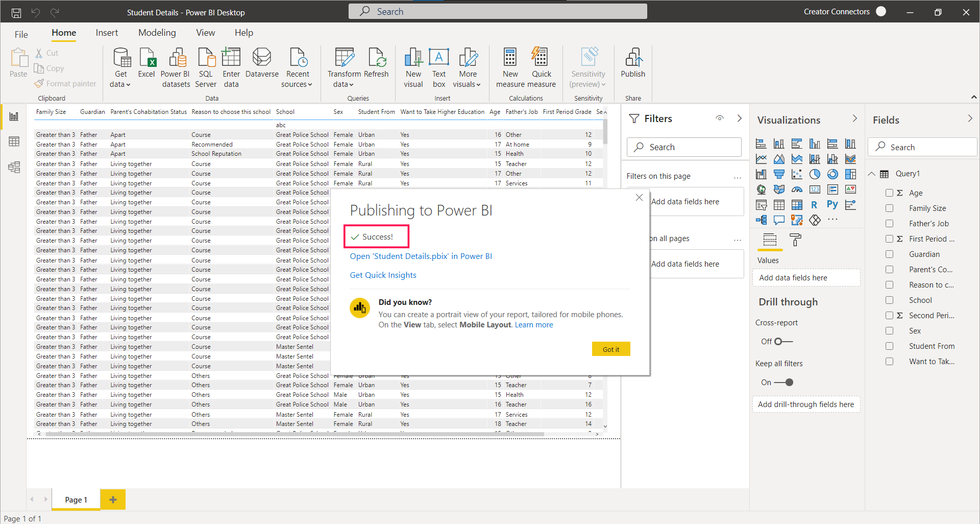
Task: Tick the Guardian field checkbox
Action: click(x=889, y=254)
